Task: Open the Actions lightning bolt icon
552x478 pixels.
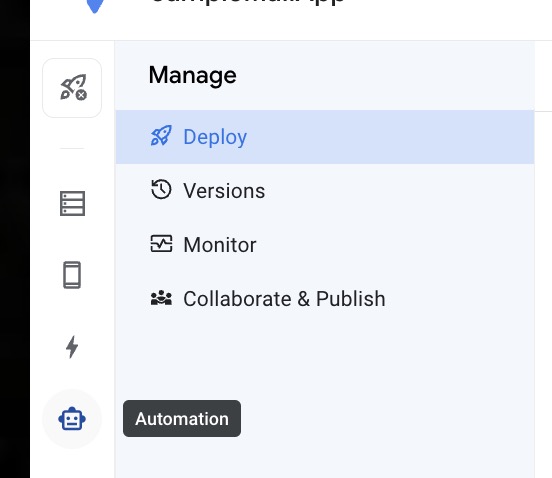Action: pyautogui.click(x=72, y=347)
